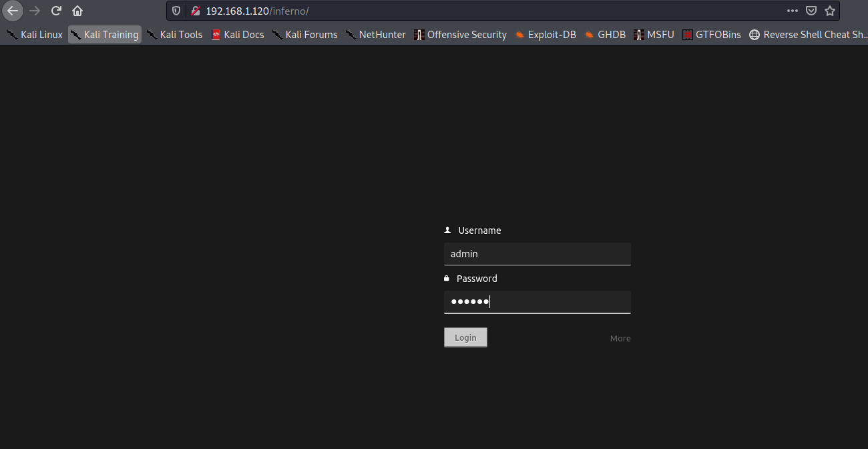Image resolution: width=868 pixels, height=449 pixels.
Task: Click the forward navigation arrow
Action: point(35,11)
